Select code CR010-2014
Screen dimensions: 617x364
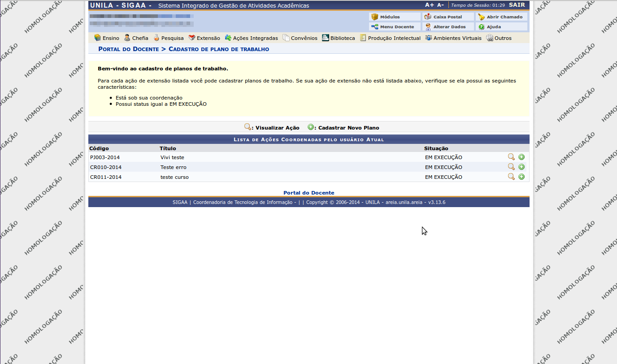coord(106,167)
